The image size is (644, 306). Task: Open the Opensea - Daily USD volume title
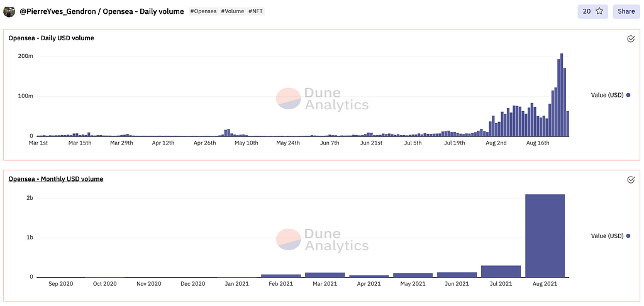click(x=51, y=38)
